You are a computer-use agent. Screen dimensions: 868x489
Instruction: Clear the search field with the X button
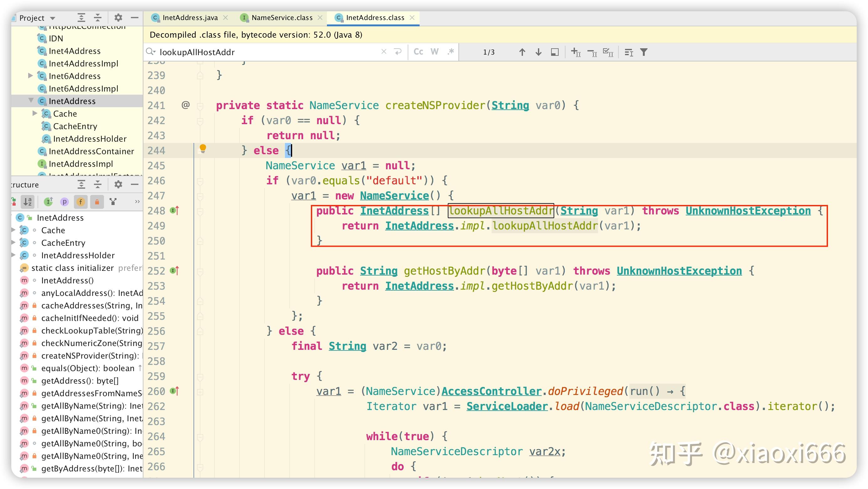point(384,52)
